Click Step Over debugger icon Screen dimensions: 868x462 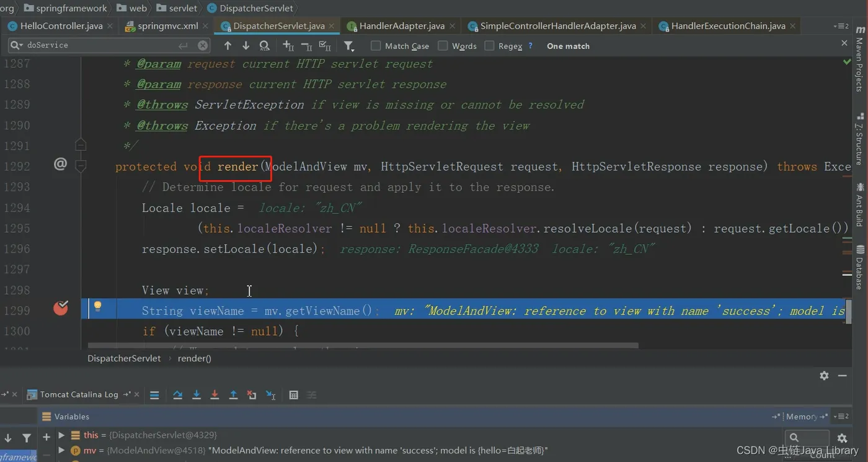tap(177, 394)
